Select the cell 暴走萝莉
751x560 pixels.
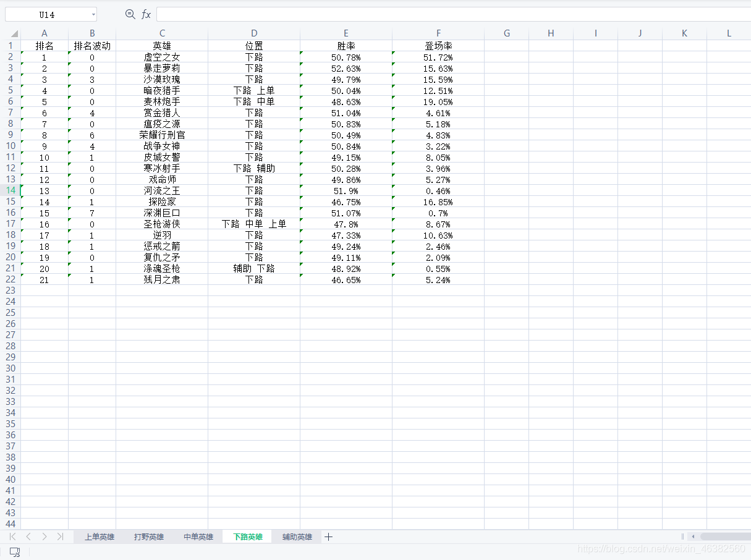(162, 69)
